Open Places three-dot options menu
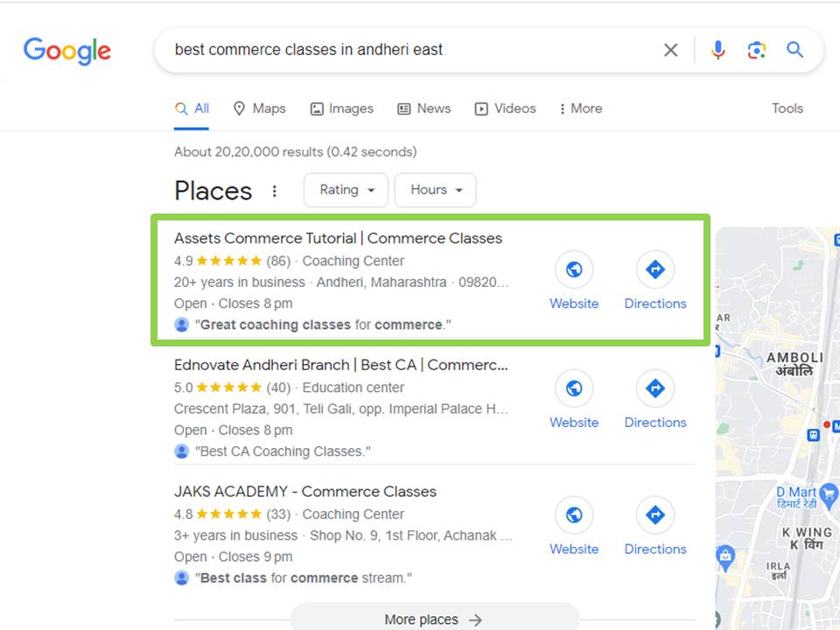The height and width of the screenshot is (630, 840). click(275, 191)
